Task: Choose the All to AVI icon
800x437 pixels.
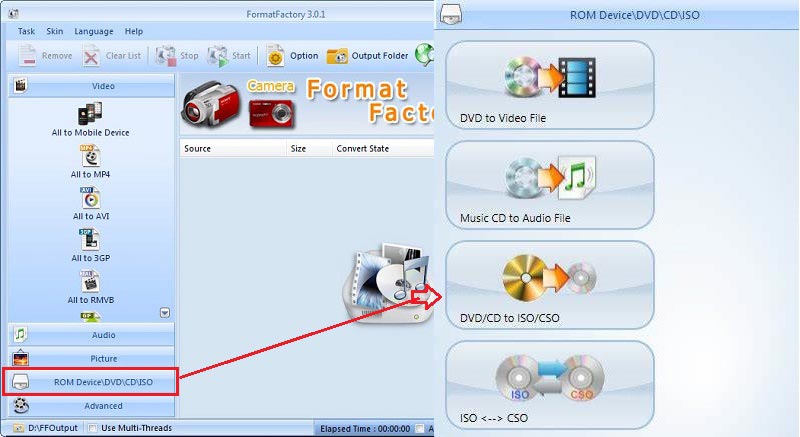Action: [91, 198]
